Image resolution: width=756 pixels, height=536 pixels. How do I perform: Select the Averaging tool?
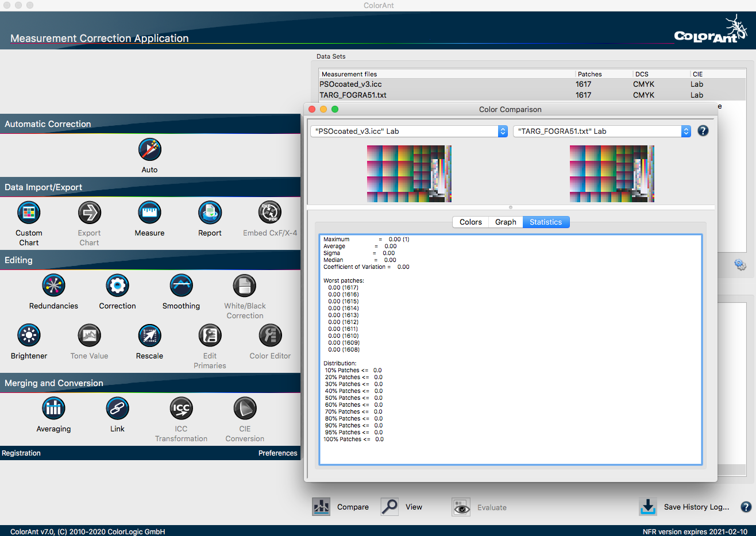pos(53,409)
